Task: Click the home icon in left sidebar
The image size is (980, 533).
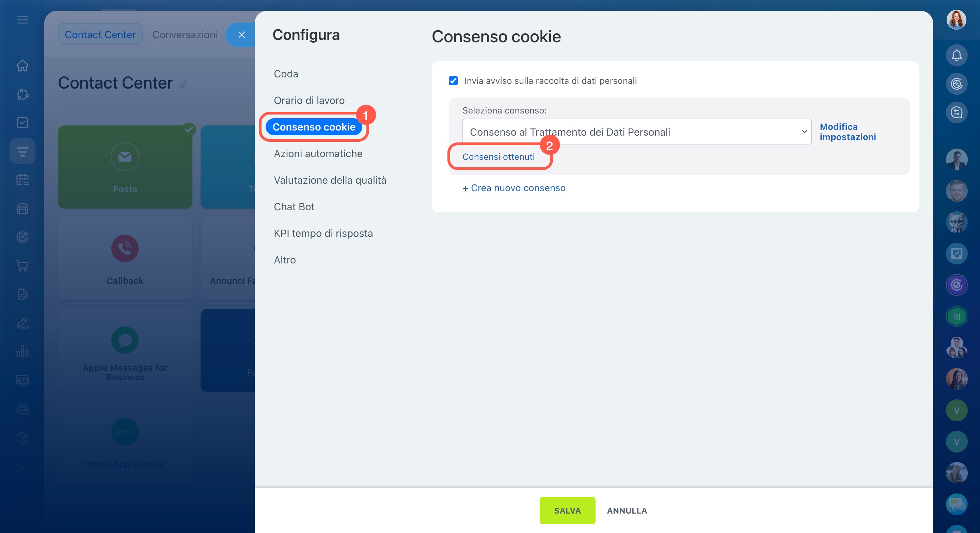Action: (x=22, y=65)
